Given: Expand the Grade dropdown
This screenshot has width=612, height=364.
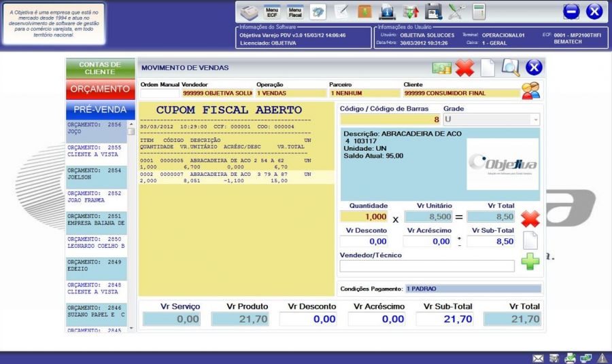Looking at the screenshot, I should tap(536, 120).
